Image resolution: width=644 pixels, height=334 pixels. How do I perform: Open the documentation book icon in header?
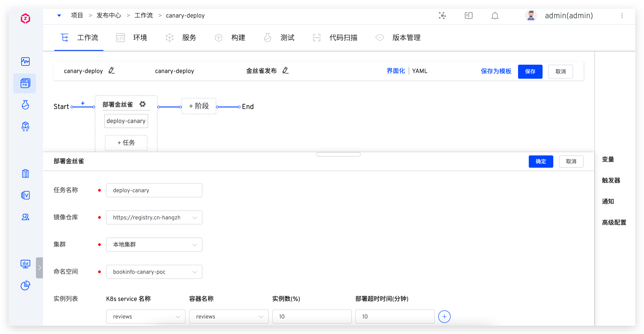coord(469,16)
